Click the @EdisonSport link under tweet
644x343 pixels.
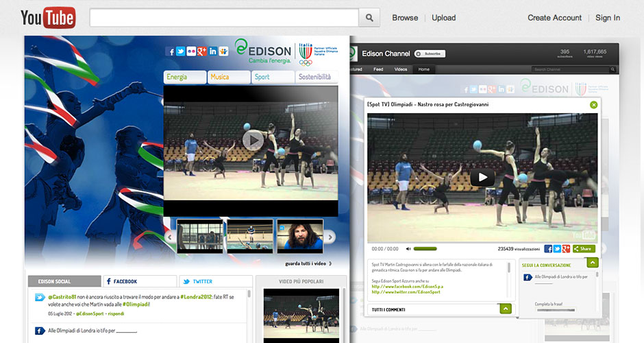click(x=90, y=314)
